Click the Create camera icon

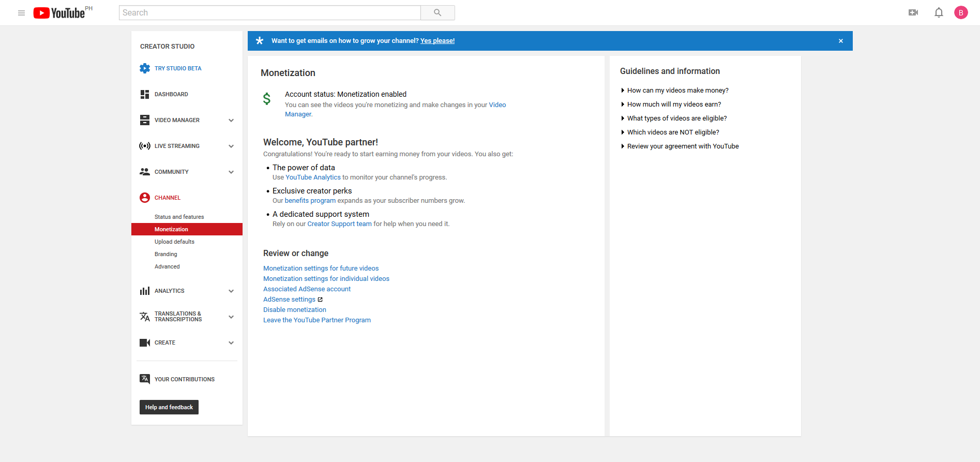click(145, 342)
